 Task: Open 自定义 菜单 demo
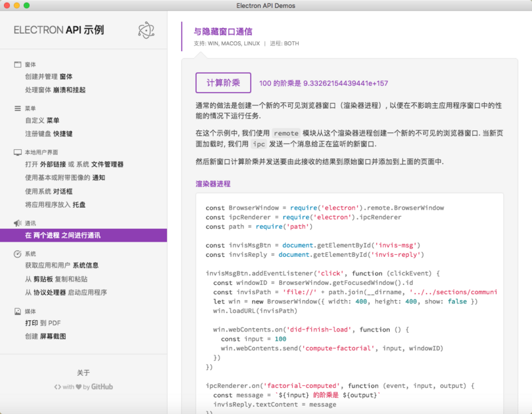click(x=42, y=120)
